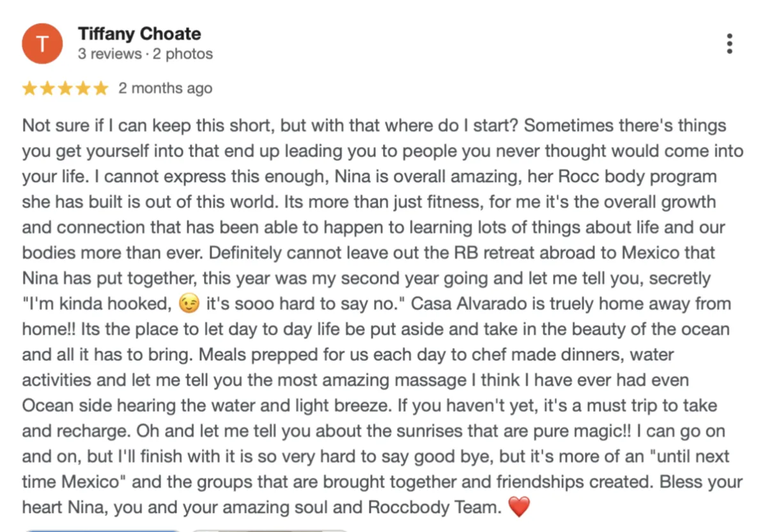Screen dimensions: 767x532
Task: Click the fifth gold rating star
Action: [101, 88]
